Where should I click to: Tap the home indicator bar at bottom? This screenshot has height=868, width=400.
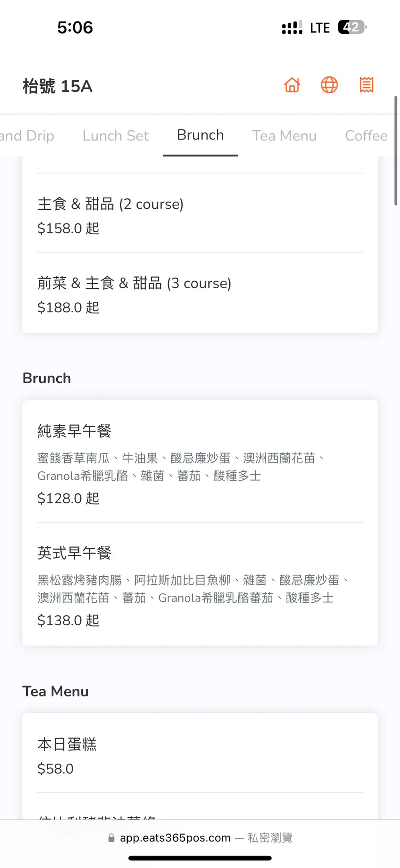[200, 858]
